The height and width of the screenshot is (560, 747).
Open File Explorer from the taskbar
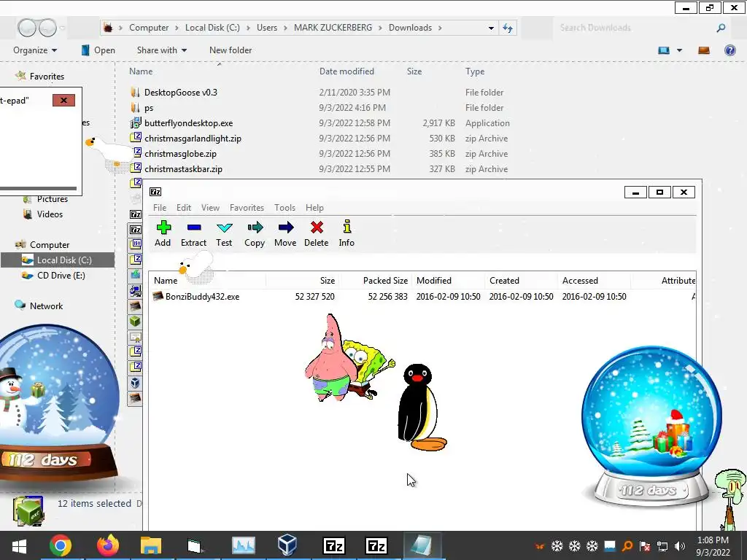point(151,545)
